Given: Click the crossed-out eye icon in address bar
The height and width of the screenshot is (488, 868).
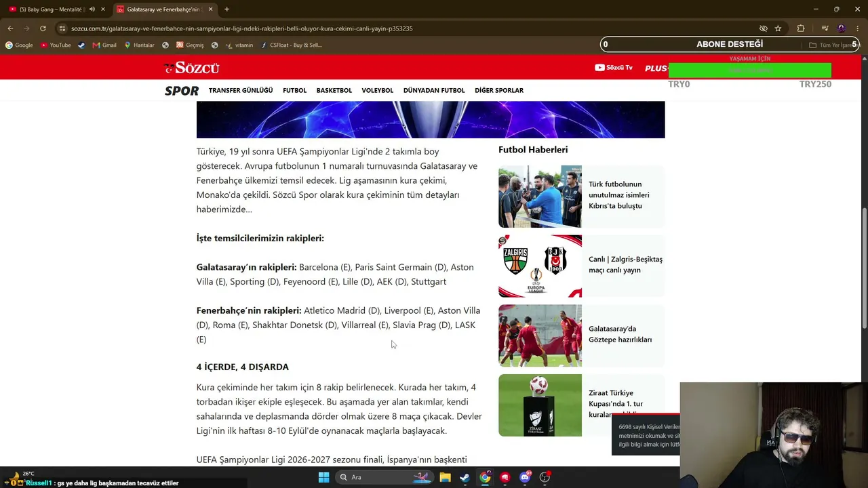Looking at the screenshot, I should coord(764,28).
